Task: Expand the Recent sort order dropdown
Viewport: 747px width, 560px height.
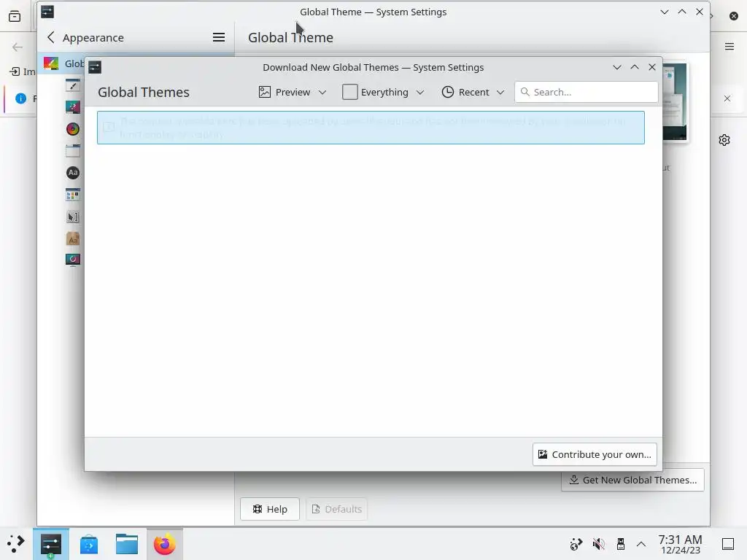Action: click(x=473, y=92)
